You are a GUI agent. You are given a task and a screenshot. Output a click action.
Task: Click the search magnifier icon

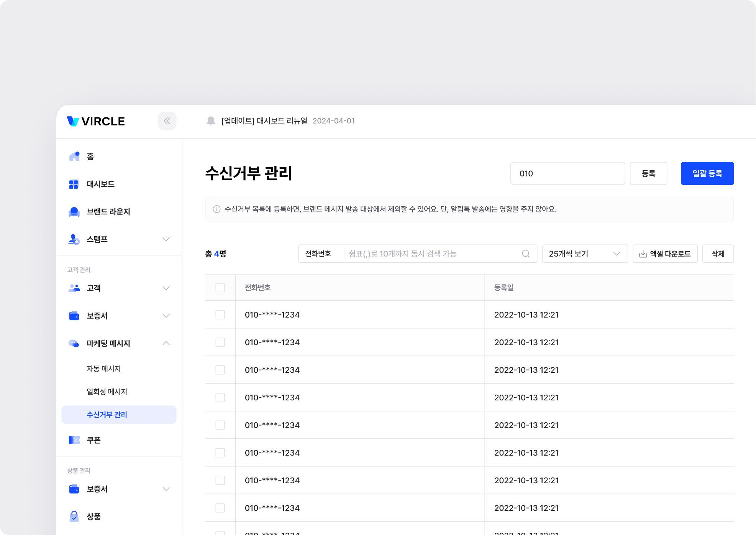[x=526, y=254]
